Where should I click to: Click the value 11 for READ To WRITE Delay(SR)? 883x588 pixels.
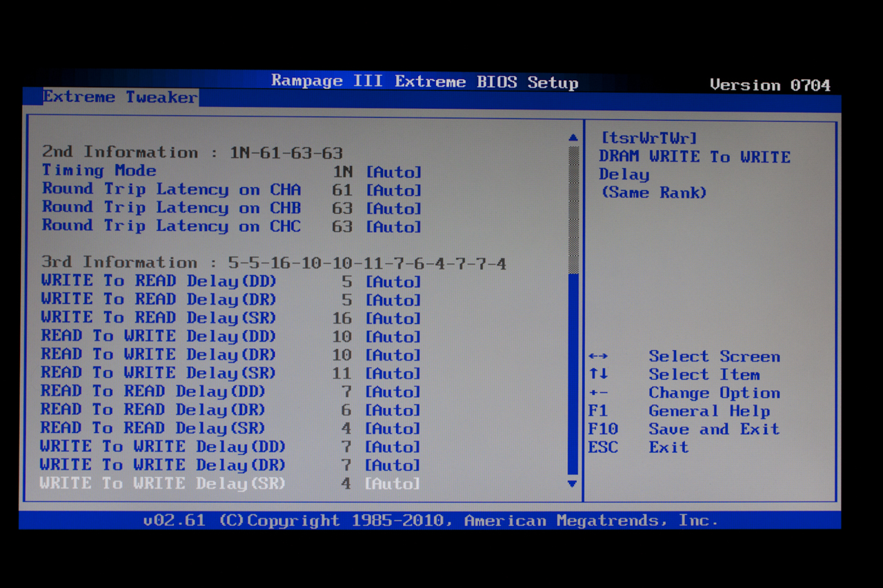tap(342, 374)
